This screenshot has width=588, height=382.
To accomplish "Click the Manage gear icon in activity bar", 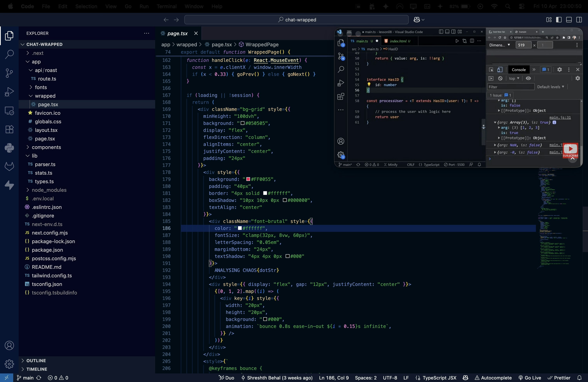I will pos(9,364).
